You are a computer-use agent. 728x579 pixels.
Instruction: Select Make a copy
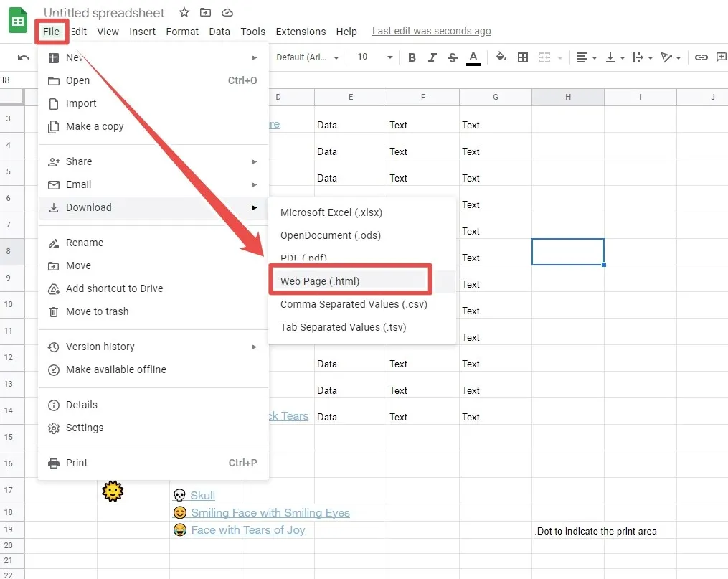[153, 126]
